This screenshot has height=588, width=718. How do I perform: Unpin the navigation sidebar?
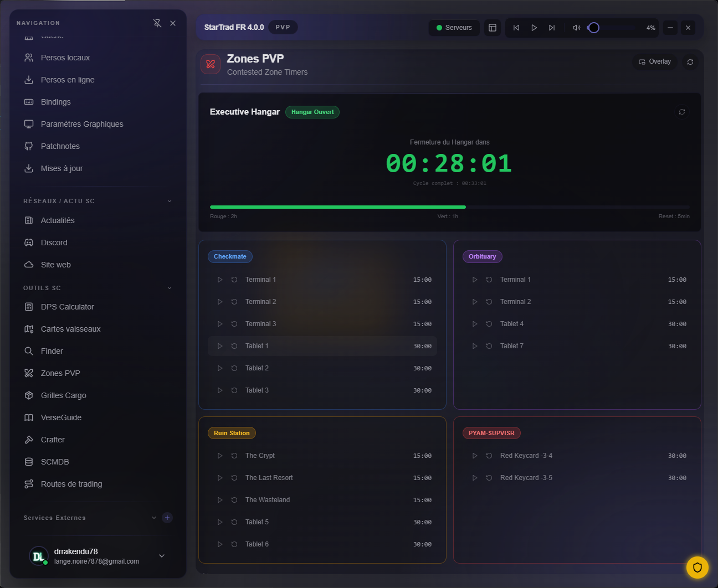pos(157,23)
